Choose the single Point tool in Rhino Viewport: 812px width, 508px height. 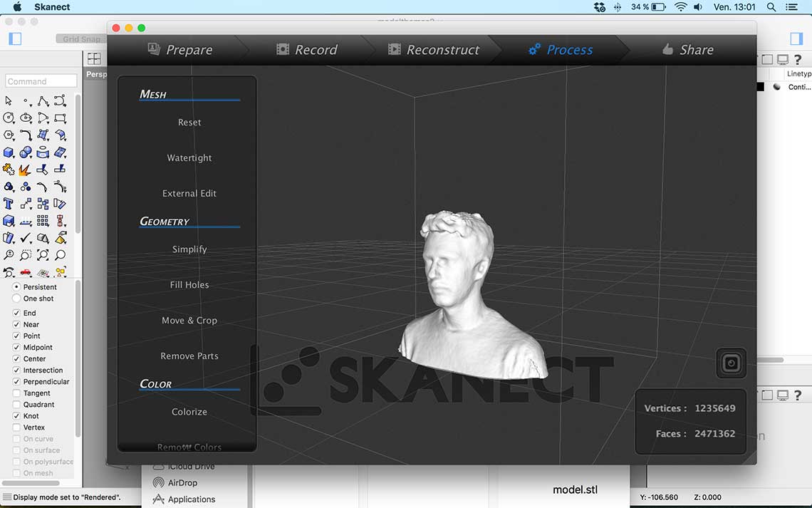26,101
